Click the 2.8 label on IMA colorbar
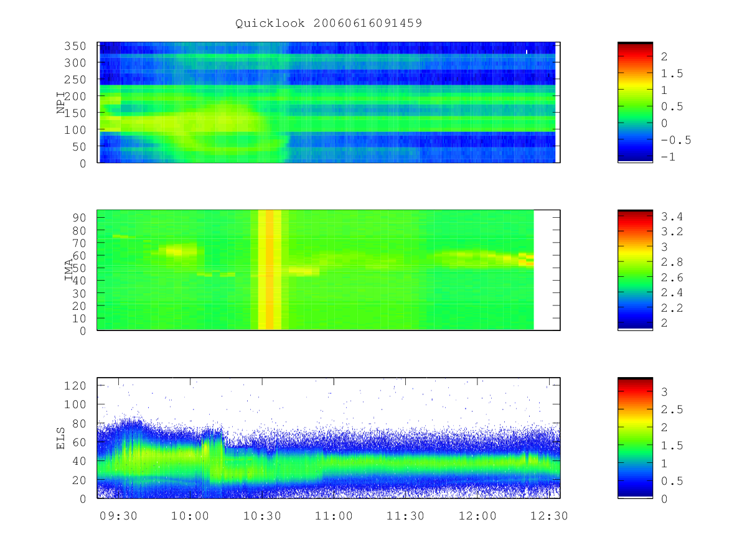 [x=673, y=263]
